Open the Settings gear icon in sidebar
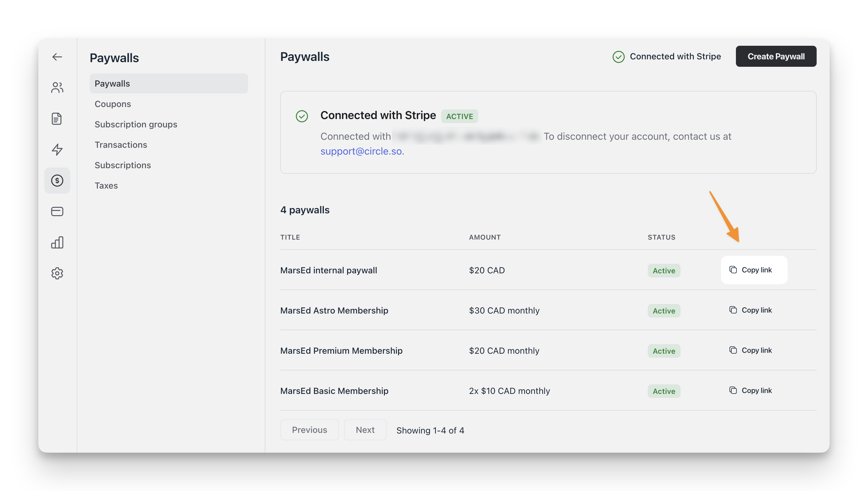This screenshot has height=491, width=868. (57, 273)
